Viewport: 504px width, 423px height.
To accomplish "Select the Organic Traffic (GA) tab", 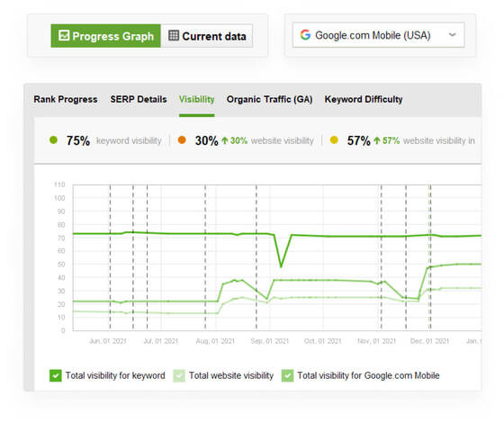I will pos(269,99).
